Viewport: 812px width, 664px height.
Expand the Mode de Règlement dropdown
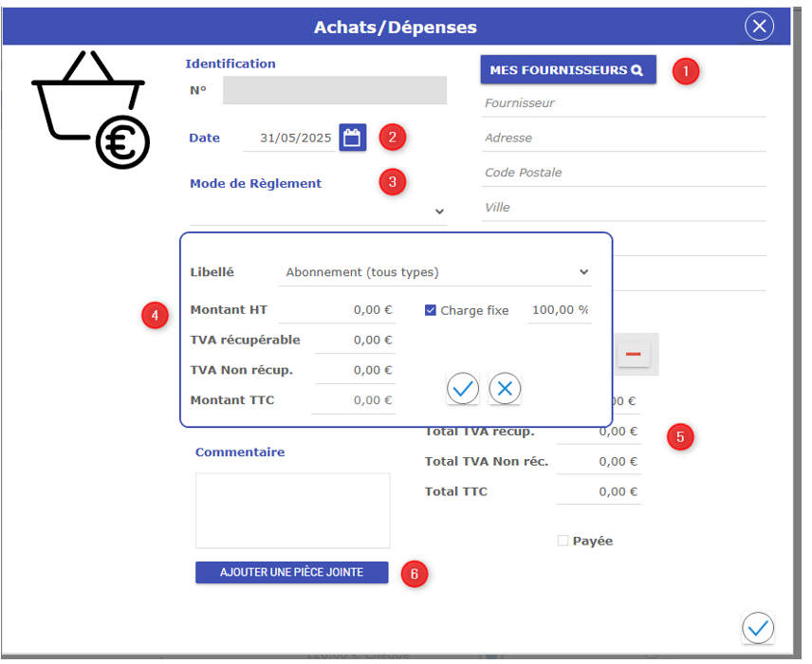pyautogui.click(x=318, y=212)
